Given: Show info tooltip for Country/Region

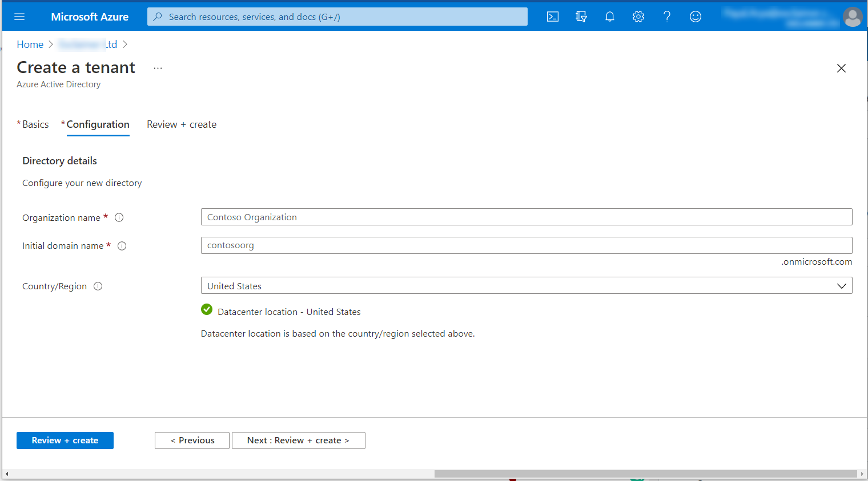Looking at the screenshot, I should pos(98,286).
